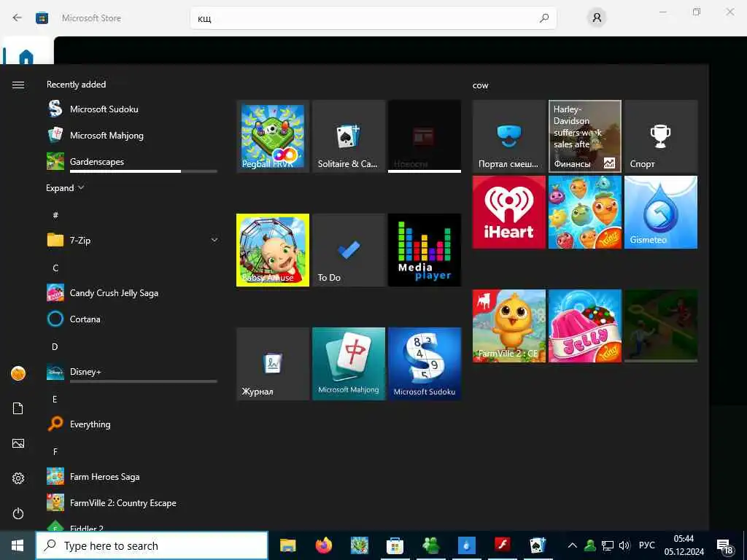
Task: Open the Спорт tile
Action: [661, 136]
